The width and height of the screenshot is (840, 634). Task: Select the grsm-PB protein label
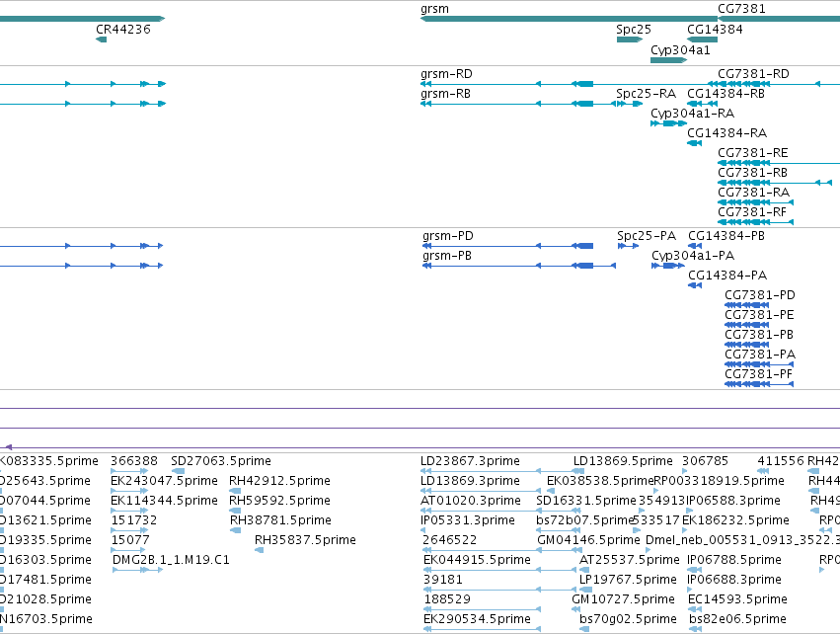(x=447, y=256)
